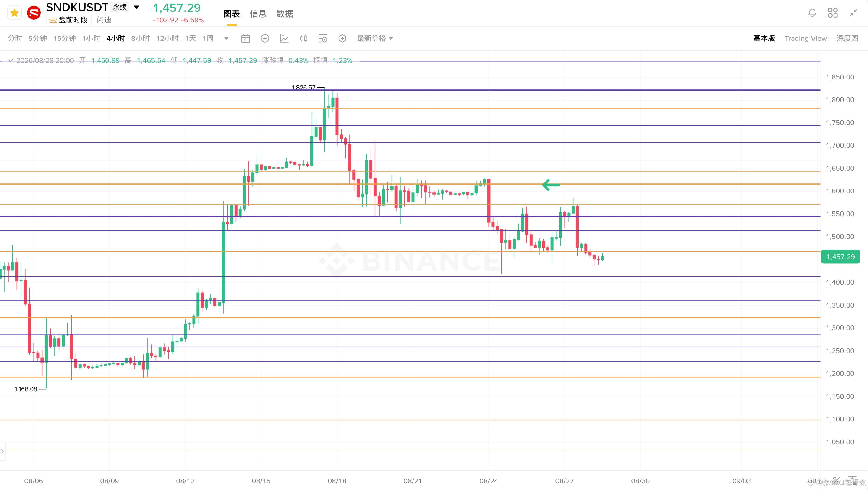Expand the 最新价格 price type dropdown
Viewport: 868px width, 490px height.
pyautogui.click(x=375, y=38)
